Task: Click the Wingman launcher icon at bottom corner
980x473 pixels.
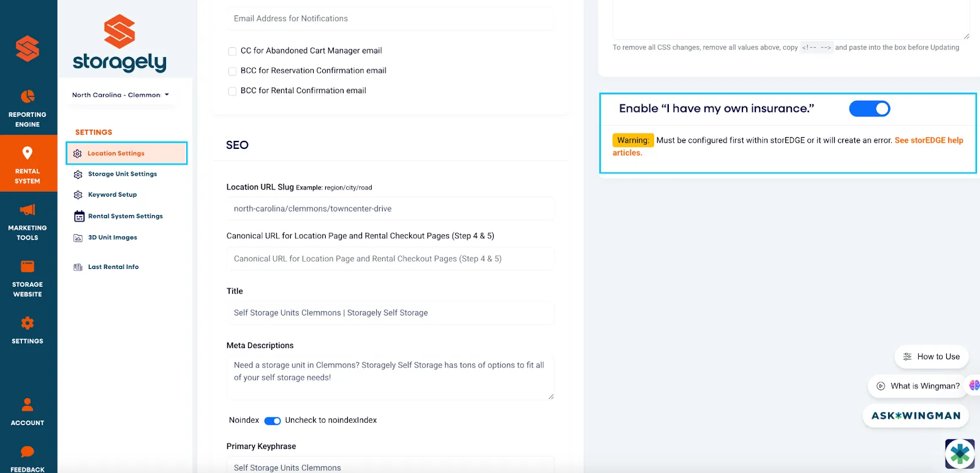Action: [x=960, y=454]
